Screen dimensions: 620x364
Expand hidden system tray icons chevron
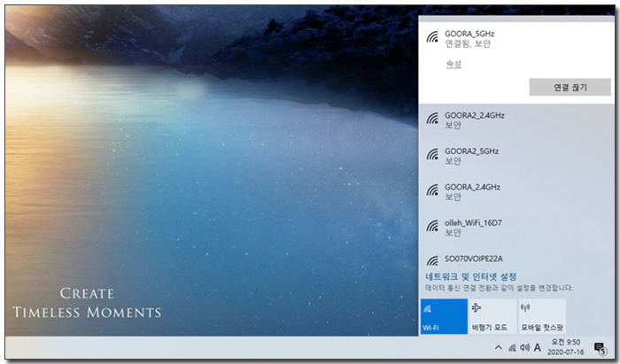[498, 347]
